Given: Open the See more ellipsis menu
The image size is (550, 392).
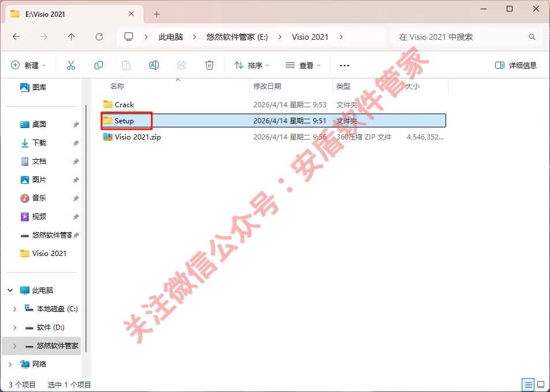Looking at the screenshot, I should (345, 66).
